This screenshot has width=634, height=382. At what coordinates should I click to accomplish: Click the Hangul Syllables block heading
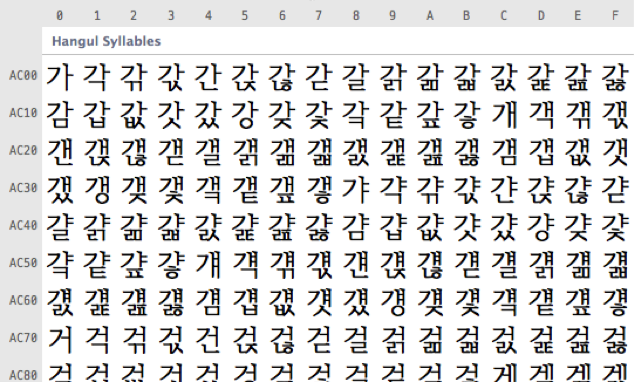(x=106, y=41)
